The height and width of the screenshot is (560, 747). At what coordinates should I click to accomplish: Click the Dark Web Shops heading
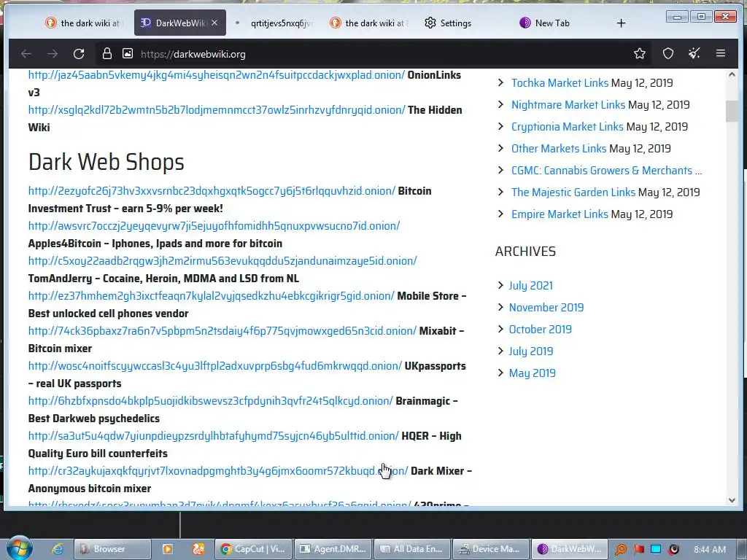pos(107,162)
